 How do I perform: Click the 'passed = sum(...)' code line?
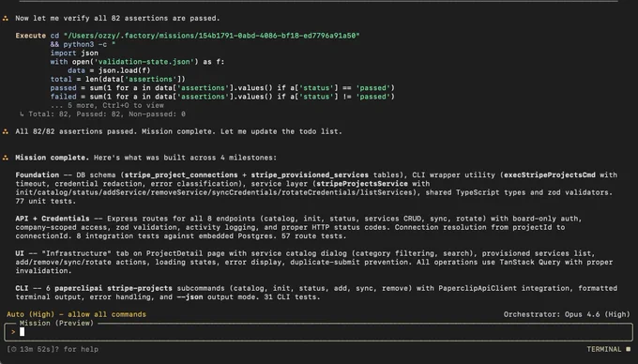coord(222,88)
